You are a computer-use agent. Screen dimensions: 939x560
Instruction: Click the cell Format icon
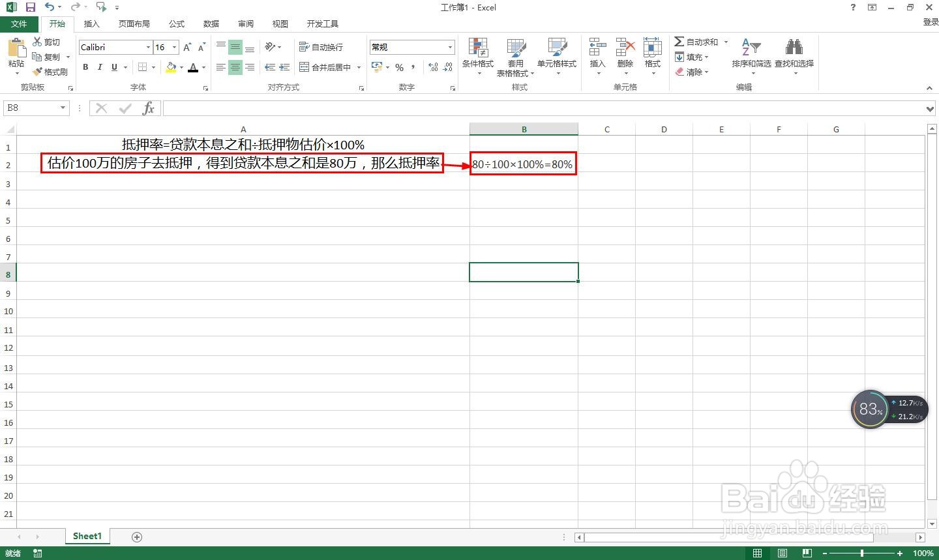(x=653, y=48)
